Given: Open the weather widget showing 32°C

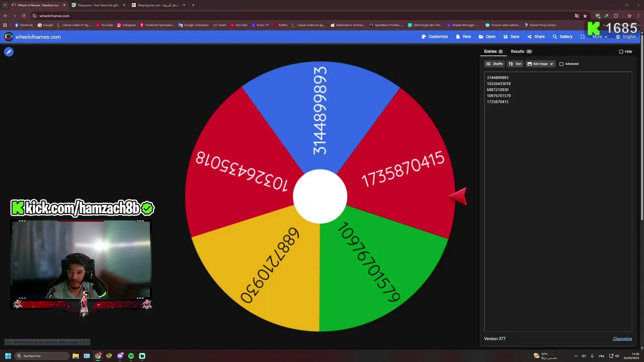Looking at the screenshot, I should [546, 356].
